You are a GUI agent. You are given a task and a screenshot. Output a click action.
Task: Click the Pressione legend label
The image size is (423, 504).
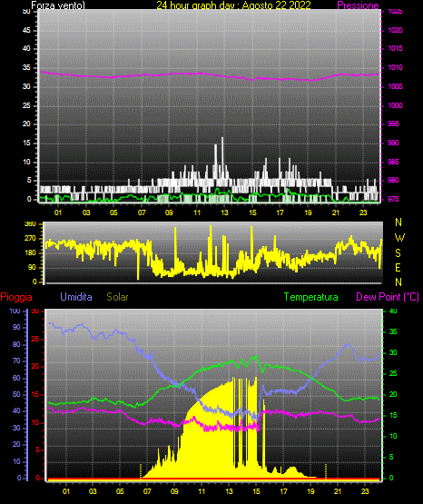pos(358,5)
